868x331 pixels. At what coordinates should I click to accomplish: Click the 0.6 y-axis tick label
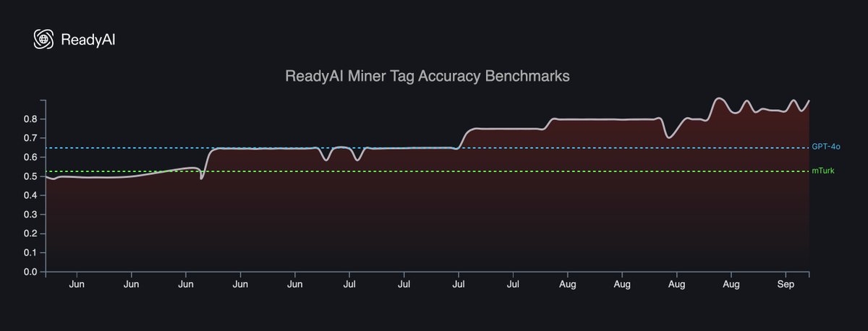[31, 157]
